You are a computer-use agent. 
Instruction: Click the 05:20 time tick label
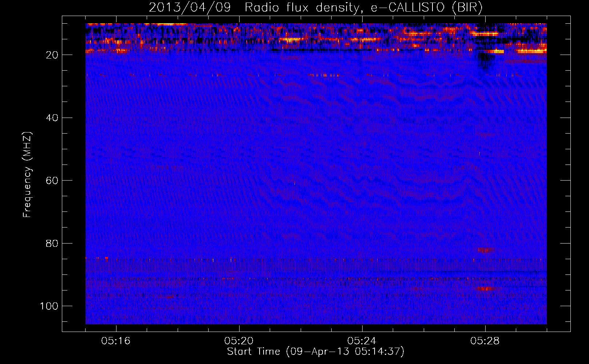tap(239, 341)
